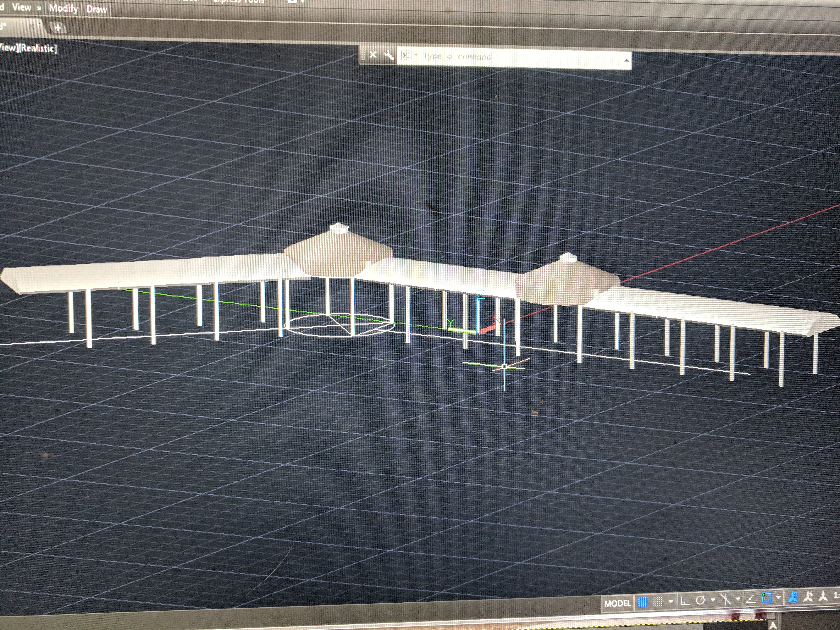Expand command history with the up arrow
The height and width of the screenshot is (630, 840).
pyautogui.click(x=626, y=60)
